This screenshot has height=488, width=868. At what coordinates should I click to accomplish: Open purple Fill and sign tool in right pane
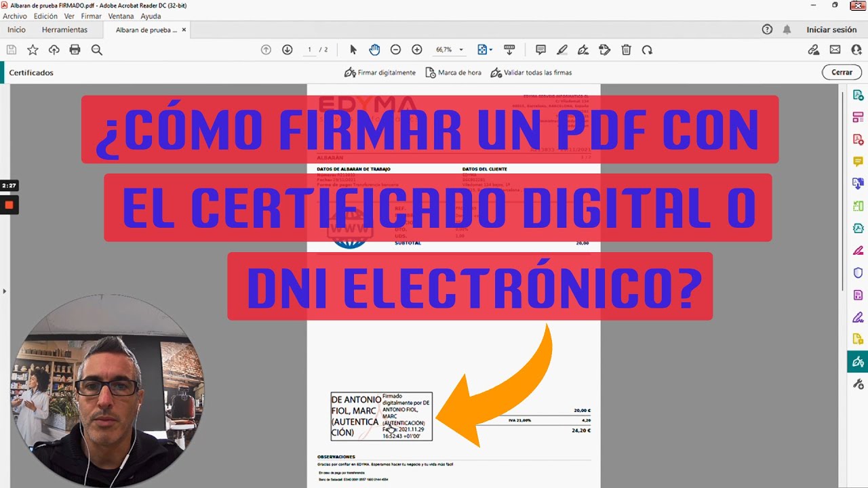pyautogui.click(x=858, y=317)
